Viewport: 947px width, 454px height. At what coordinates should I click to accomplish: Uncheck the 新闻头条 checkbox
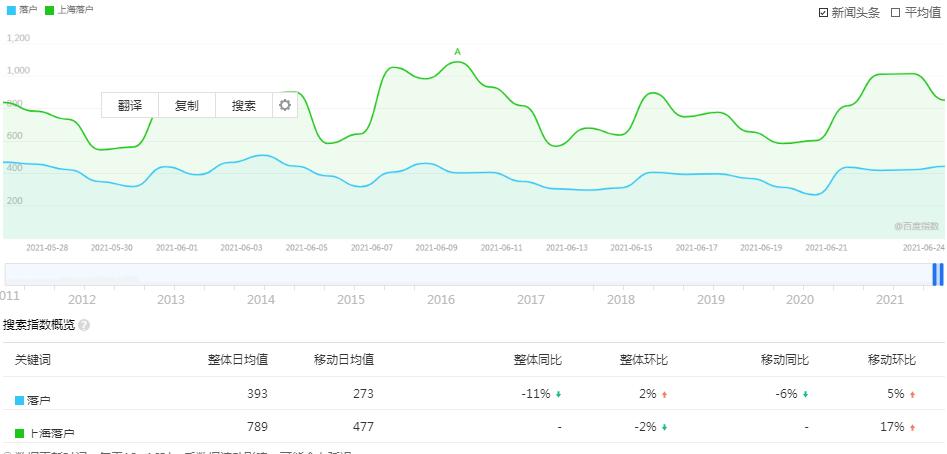click(x=823, y=13)
